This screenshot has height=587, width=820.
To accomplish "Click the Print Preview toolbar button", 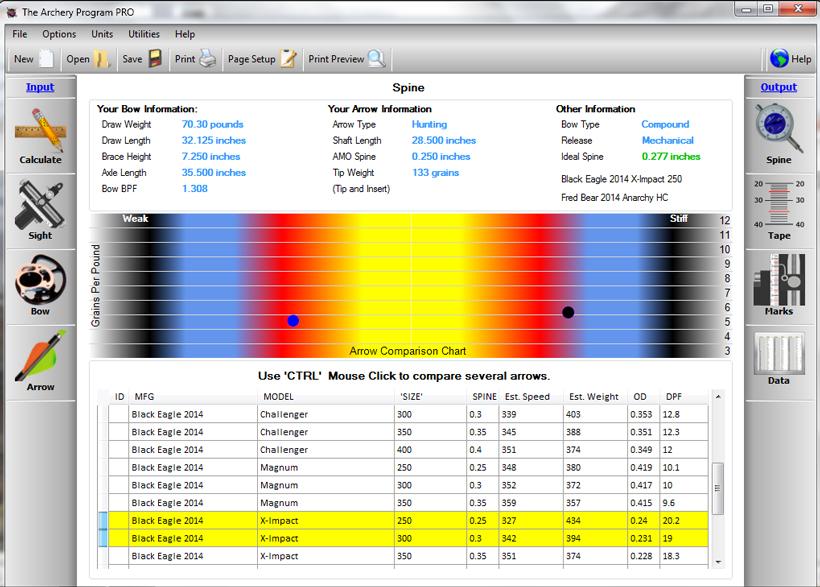I will point(346,59).
